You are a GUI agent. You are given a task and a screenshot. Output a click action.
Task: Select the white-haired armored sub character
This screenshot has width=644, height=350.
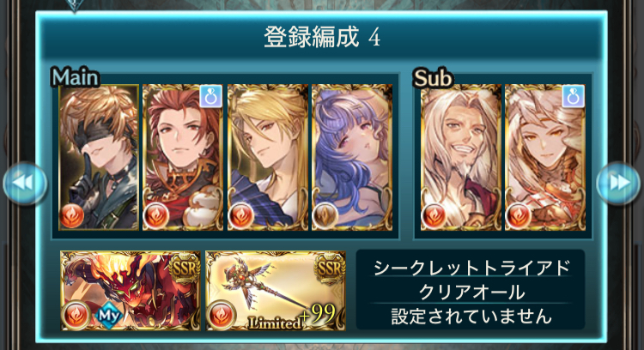tap(545, 157)
